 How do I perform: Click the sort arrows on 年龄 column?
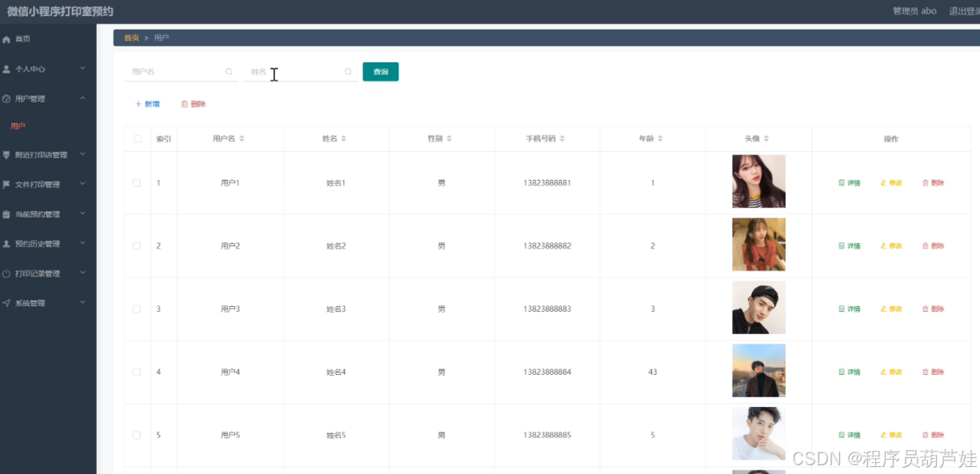click(x=661, y=139)
